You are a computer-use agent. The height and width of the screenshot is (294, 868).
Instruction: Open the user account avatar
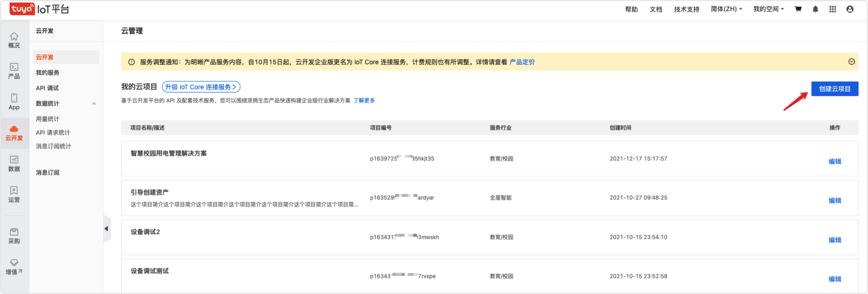click(850, 9)
